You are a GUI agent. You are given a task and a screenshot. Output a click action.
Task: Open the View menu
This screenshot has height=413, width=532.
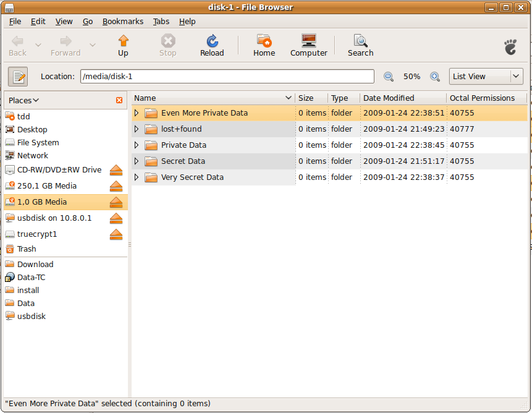point(64,22)
